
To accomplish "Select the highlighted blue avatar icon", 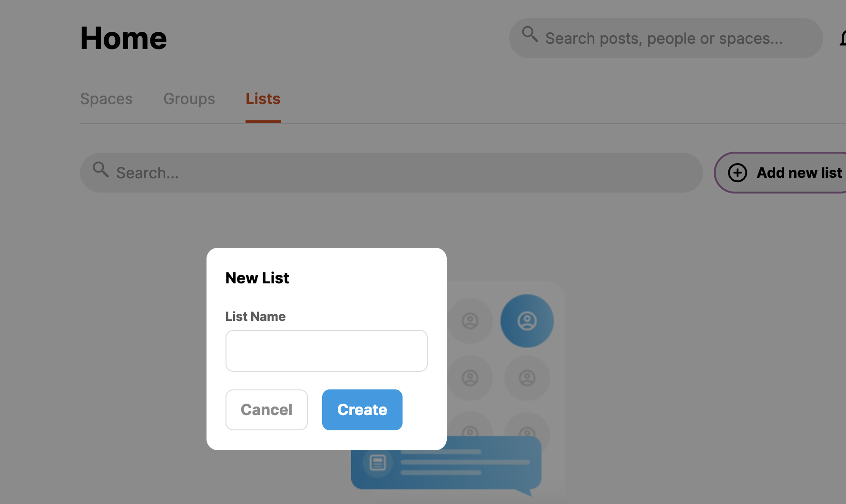I will pos(527,320).
